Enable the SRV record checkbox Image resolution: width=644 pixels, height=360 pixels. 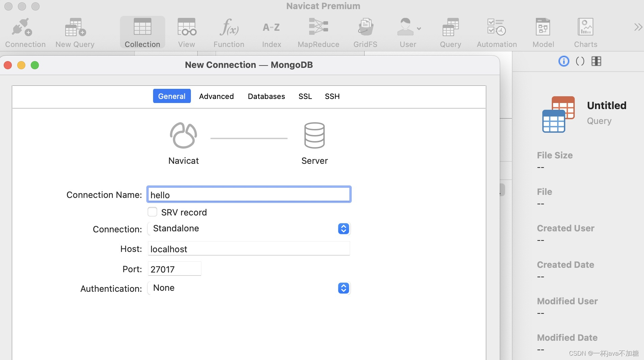[x=152, y=212]
